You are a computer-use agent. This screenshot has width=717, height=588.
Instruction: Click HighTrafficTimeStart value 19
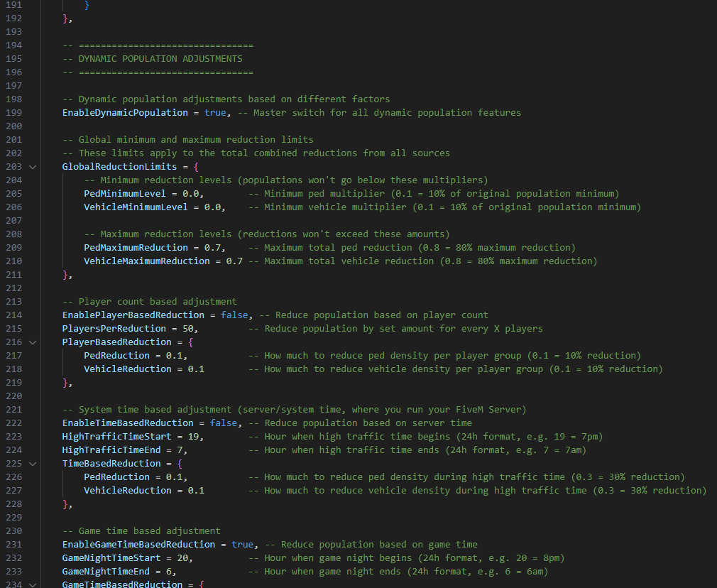click(x=193, y=437)
